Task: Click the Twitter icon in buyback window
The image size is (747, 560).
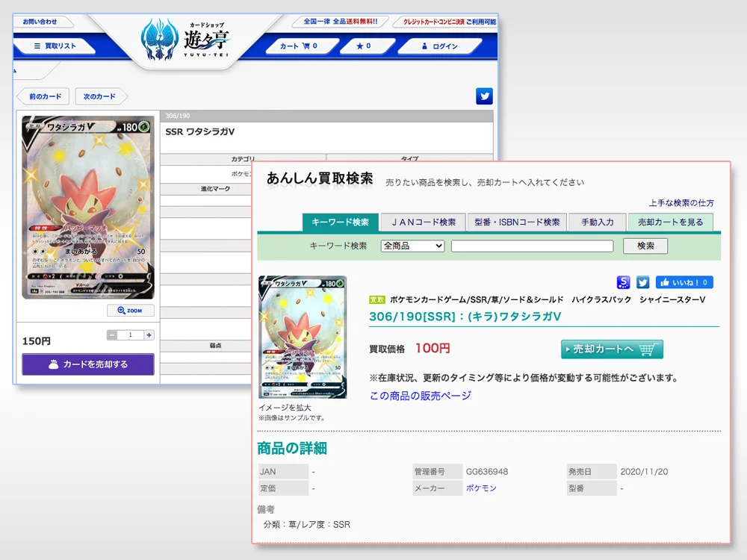Action: (642, 282)
